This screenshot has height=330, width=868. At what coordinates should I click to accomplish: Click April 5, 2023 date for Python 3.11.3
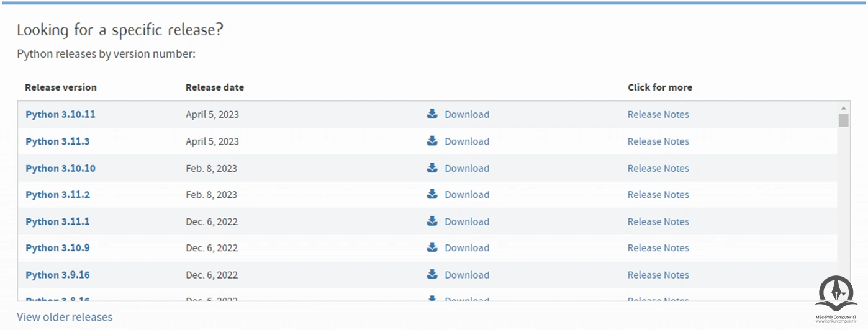pos(212,141)
